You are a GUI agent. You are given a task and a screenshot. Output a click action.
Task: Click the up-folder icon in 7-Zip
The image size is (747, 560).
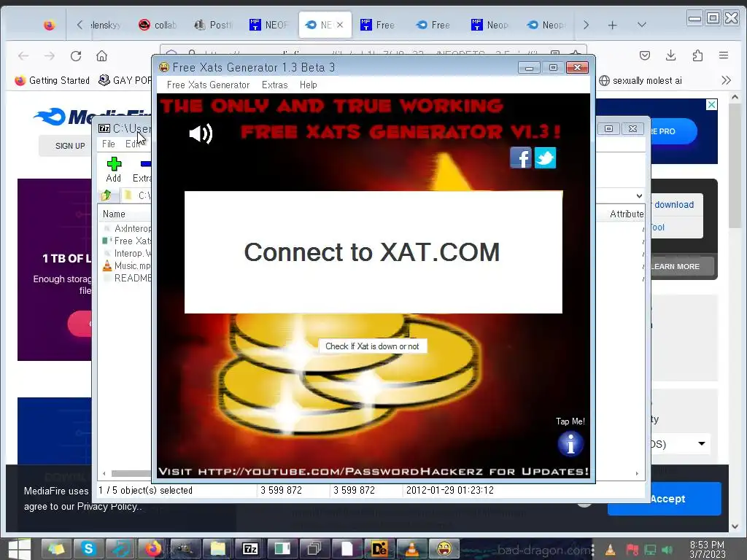(x=107, y=195)
